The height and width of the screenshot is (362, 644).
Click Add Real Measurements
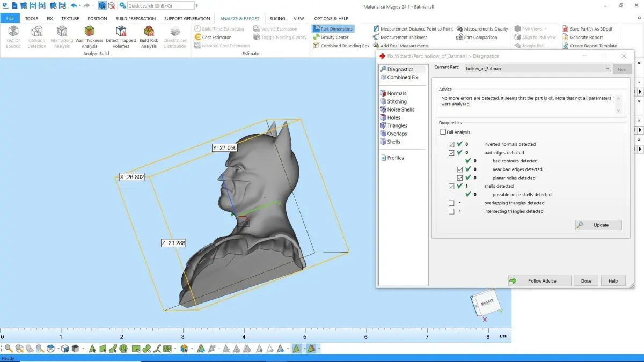(400, 46)
